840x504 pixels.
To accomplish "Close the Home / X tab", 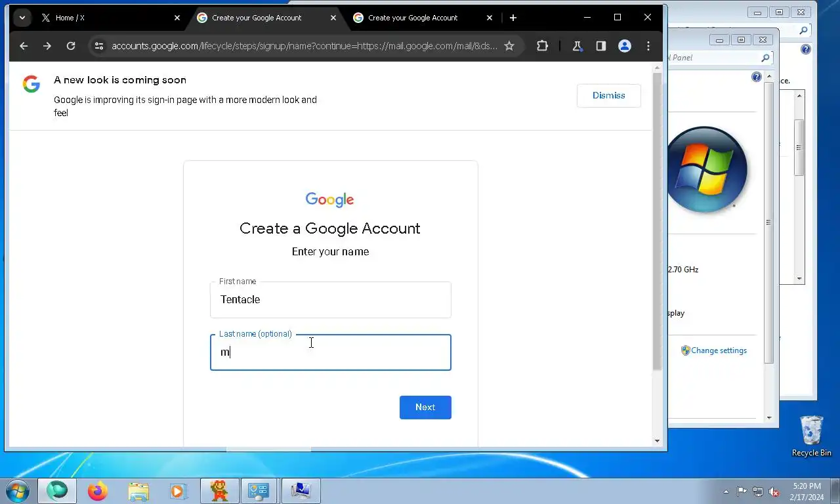I will point(177,18).
